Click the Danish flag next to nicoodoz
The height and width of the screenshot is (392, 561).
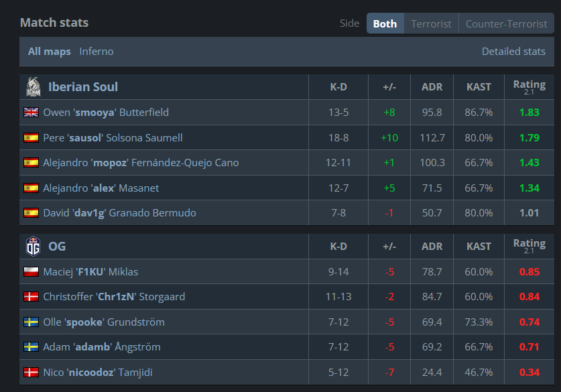(x=31, y=373)
